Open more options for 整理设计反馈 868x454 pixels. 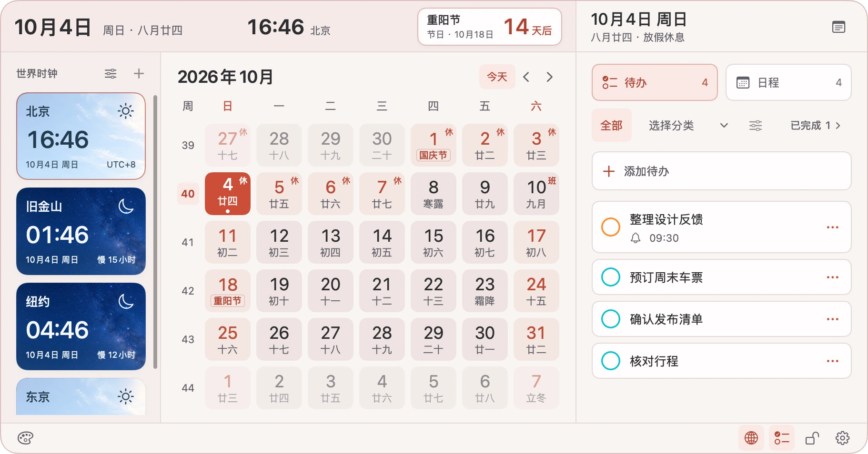click(x=833, y=227)
